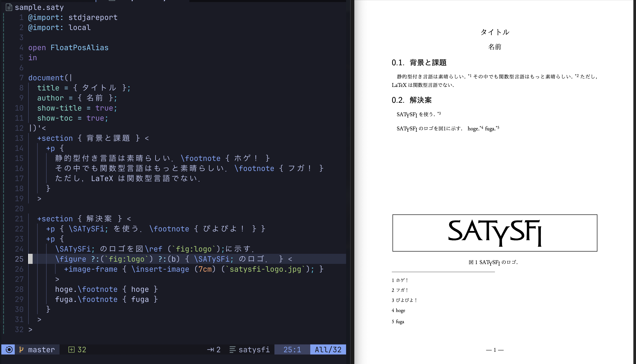
Task: Click \footnote on line 16
Action: coord(254,168)
